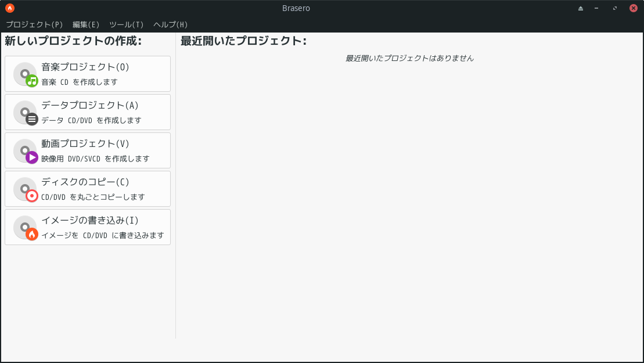Minimize the Brasero window
The height and width of the screenshot is (363, 644).
coord(596,8)
